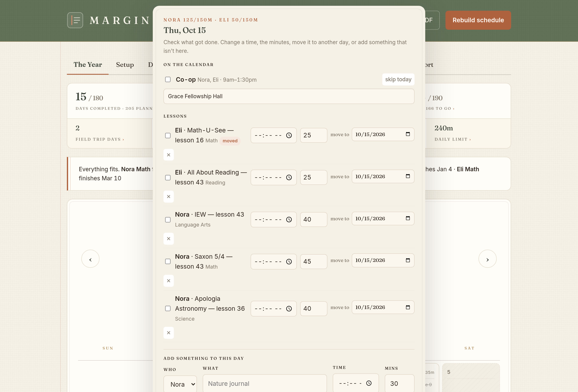This screenshot has height=392, width=578.
Task: Edit minutes field for Nora IEW showing 40
Action: [x=313, y=220]
